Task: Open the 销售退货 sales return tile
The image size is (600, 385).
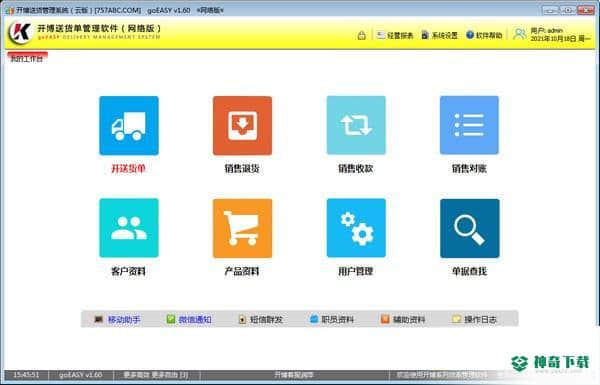Action: [x=242, y=126]
